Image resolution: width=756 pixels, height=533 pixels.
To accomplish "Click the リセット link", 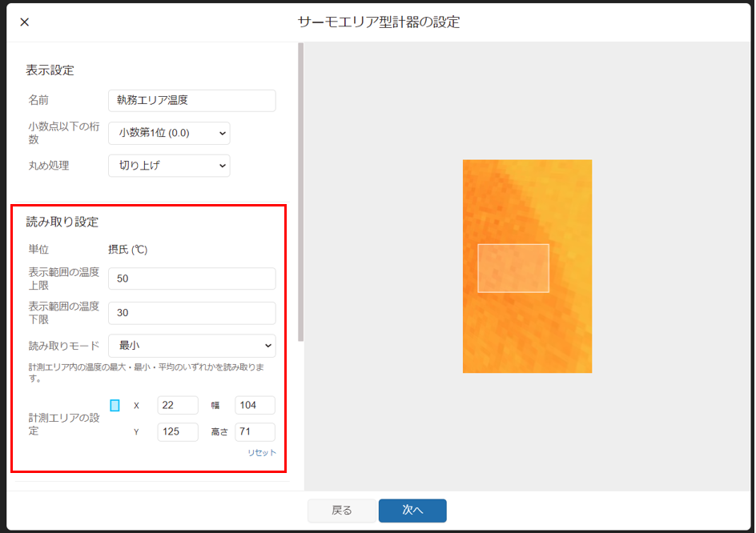I will tap(262, 452).
